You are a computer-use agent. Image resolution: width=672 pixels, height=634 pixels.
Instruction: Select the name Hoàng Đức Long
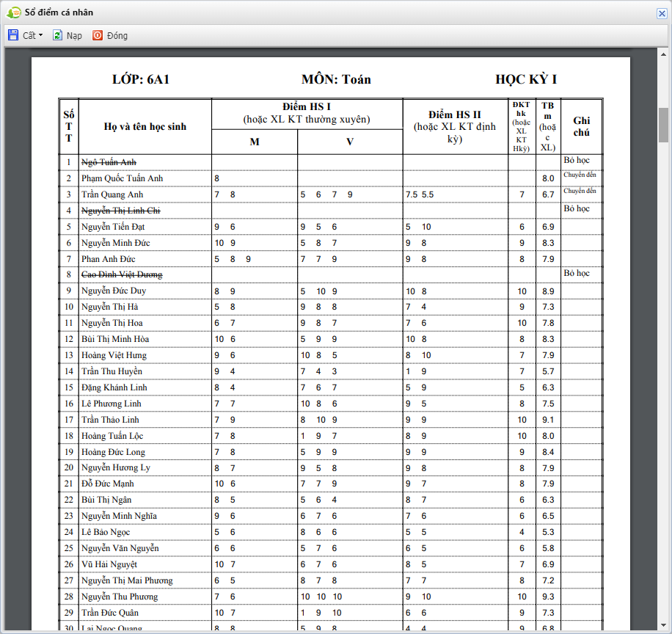[x=114, y=452]
